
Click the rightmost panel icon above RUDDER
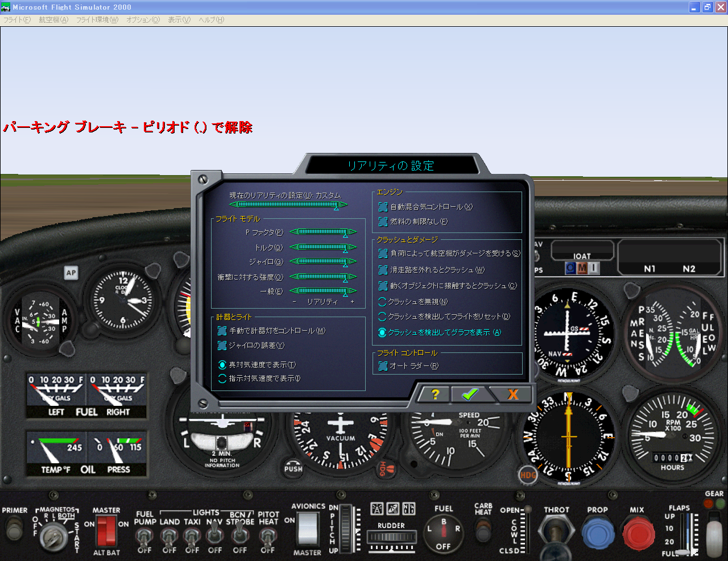[x=408, y=509]
